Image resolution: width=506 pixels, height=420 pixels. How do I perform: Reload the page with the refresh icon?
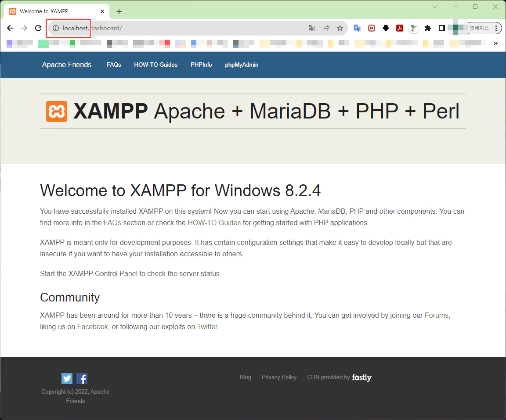[x=38, y=28]
